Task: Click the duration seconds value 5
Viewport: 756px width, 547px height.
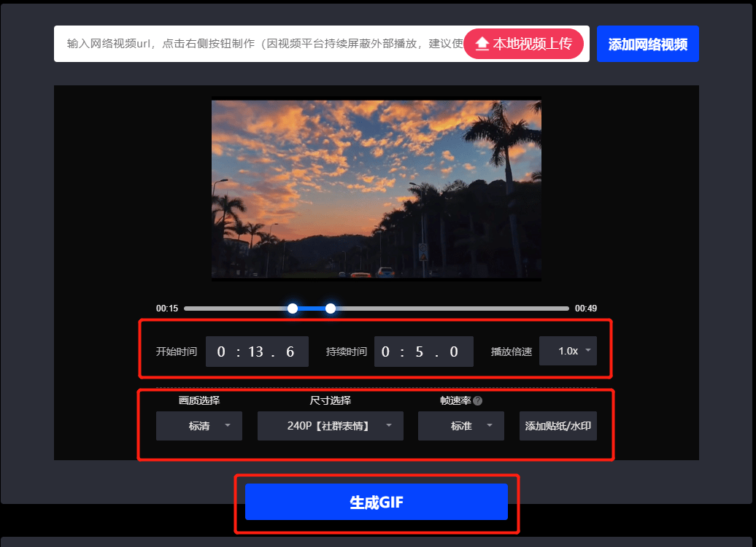Action: coord(420,352)
